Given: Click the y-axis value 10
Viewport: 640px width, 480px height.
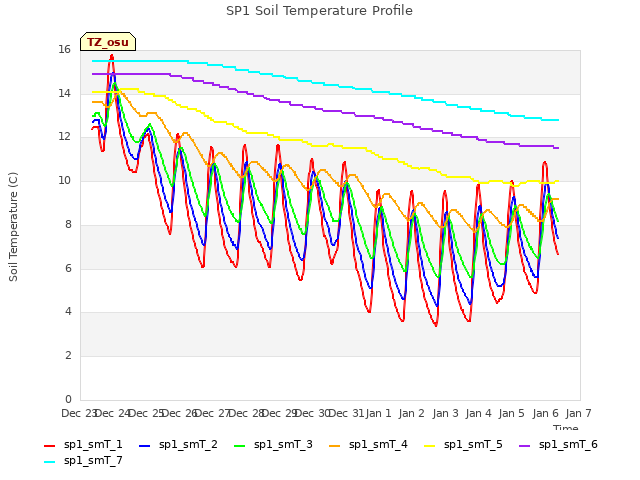Looking at the screenshot, I should pyautogui.click(x=64, y=180).
